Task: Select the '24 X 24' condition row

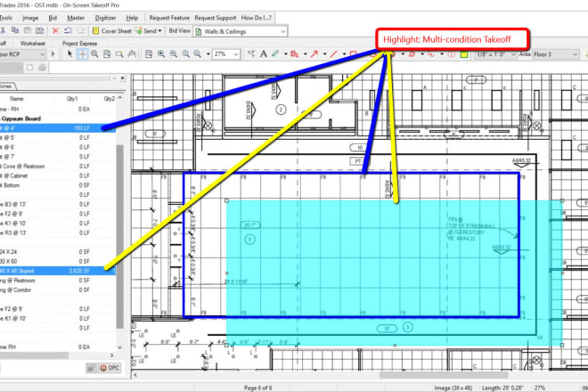Action: [x=58, y=252]
